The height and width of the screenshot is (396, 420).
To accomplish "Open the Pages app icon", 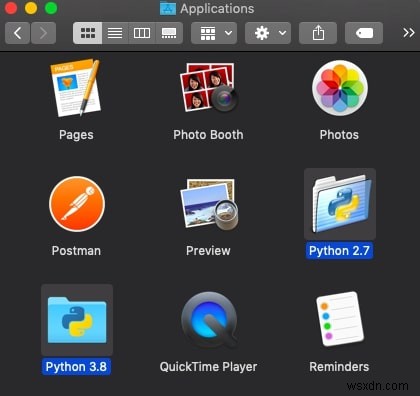I will (76, 88).
